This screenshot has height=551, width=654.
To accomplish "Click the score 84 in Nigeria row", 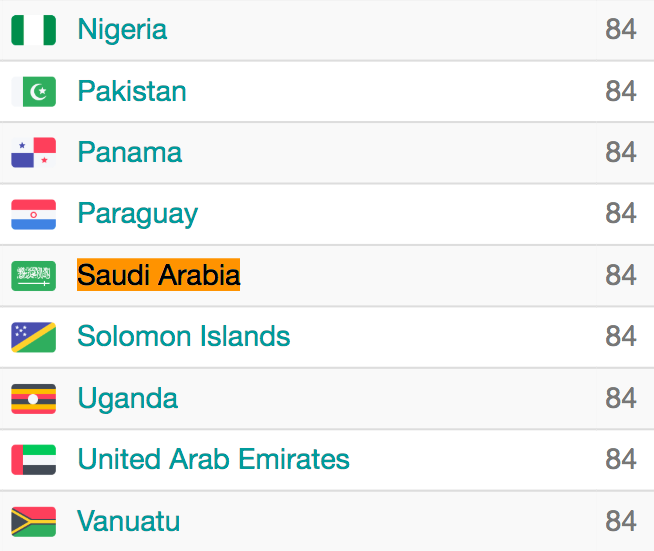I will 620,30.
